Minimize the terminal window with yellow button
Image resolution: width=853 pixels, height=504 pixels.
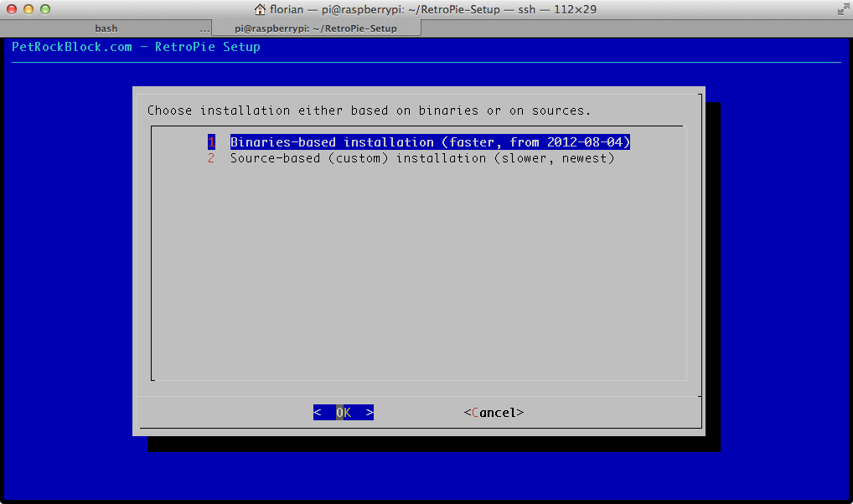tap(28, 9)
